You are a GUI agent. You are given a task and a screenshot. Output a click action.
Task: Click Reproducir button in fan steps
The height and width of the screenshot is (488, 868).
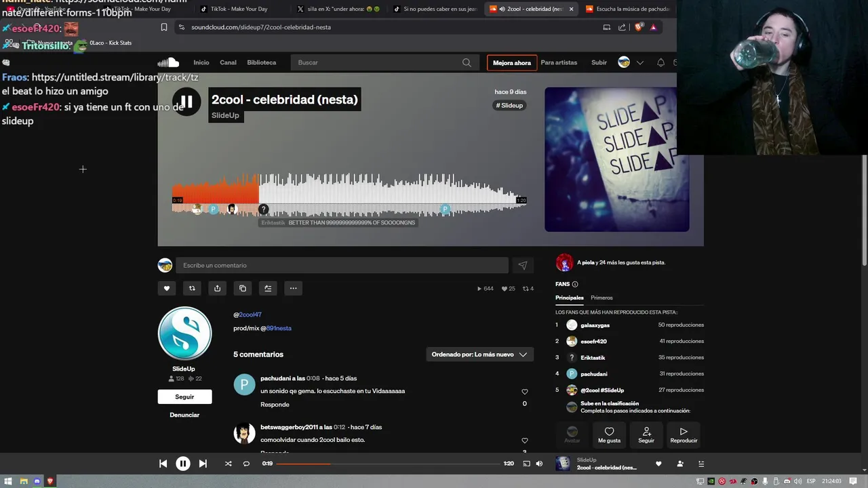pyautogui.click(x=684, y=435)
